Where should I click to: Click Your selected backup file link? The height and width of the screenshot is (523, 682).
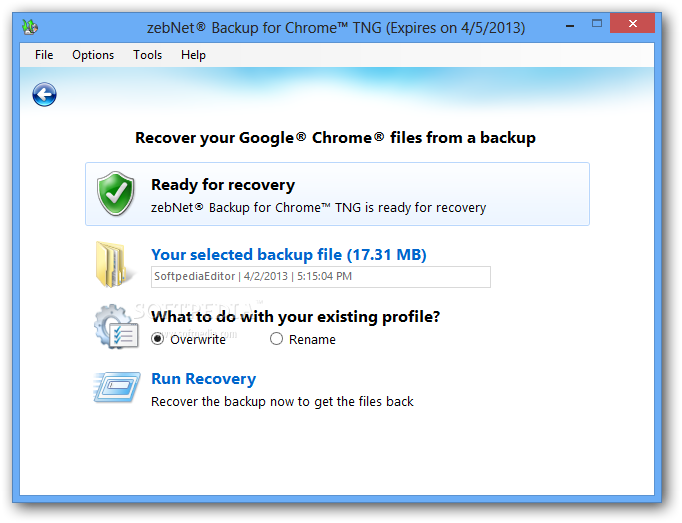288,255
